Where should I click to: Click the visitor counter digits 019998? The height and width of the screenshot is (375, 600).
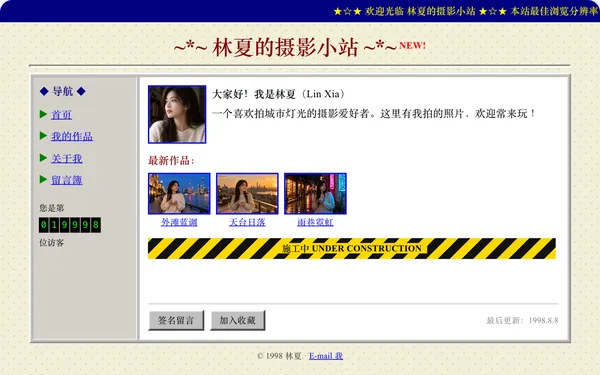point(70,225)
